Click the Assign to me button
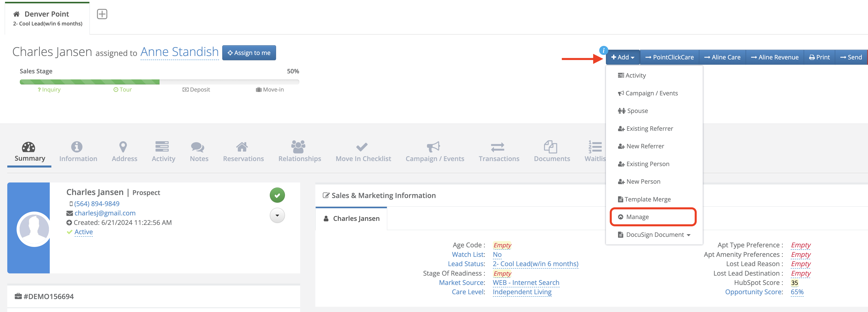Screen dimensions: 868x312 click(x=249, y=53)
